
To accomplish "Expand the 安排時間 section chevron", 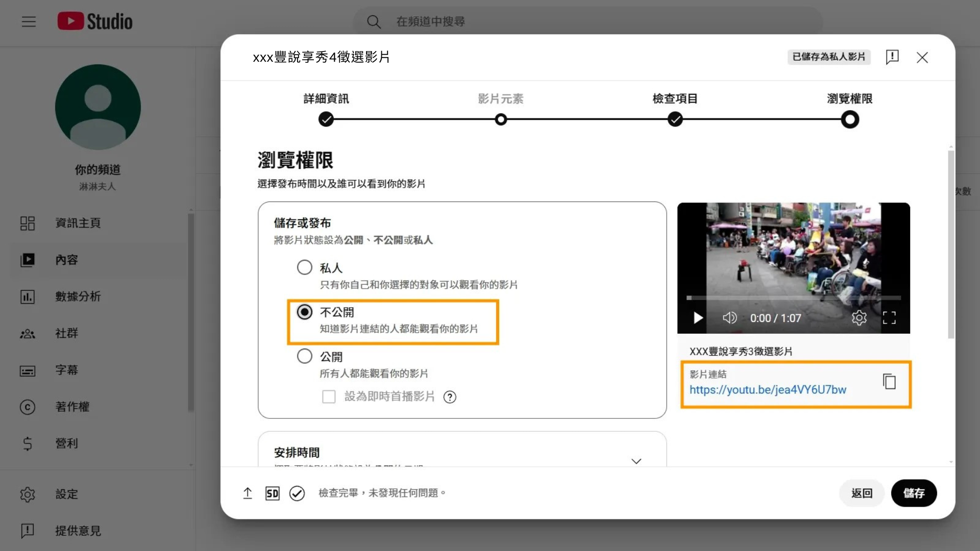I will [636, 461].
